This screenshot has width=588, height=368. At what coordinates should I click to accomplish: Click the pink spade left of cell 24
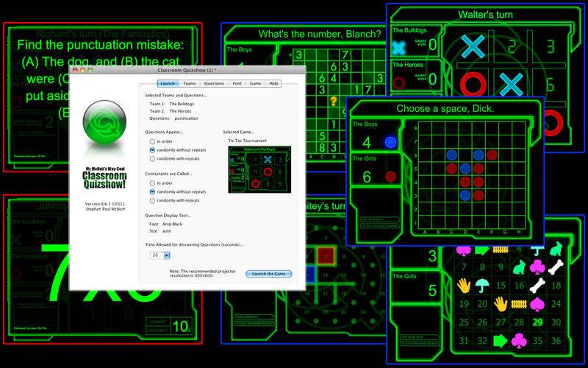[x=537, y=304]
